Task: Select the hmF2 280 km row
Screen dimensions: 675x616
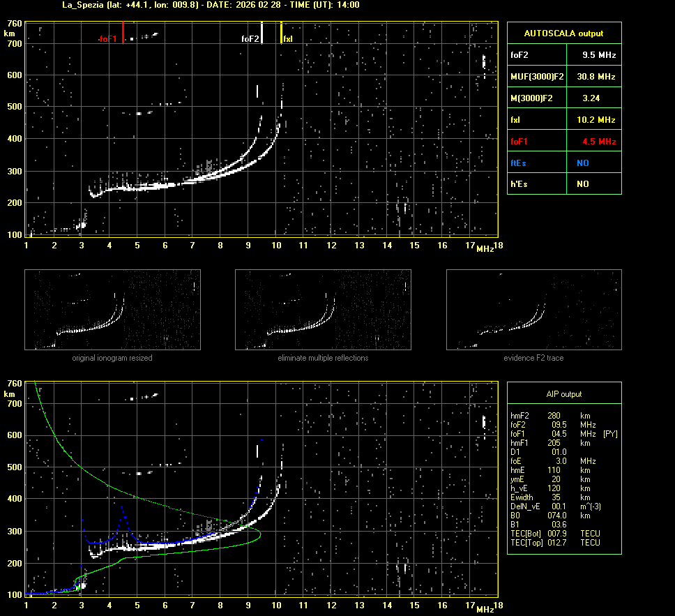Action: pyautogui.click(x=551, y=415)
